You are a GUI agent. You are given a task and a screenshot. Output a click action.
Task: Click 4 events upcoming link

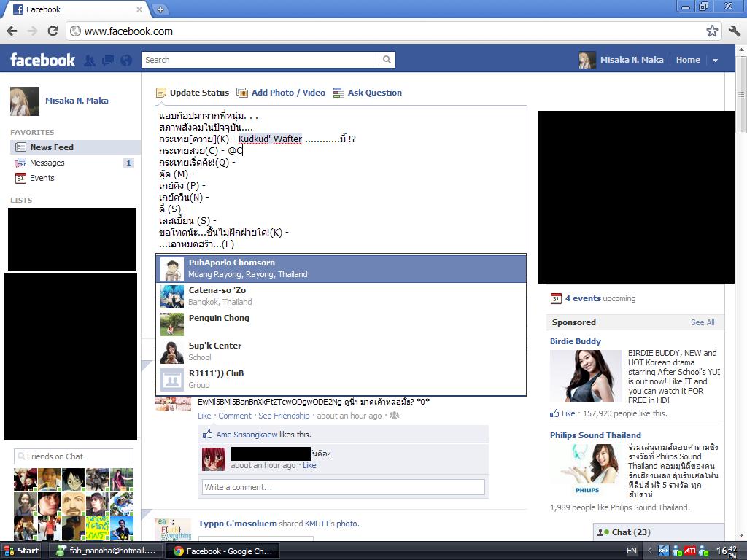pos(600,298)
